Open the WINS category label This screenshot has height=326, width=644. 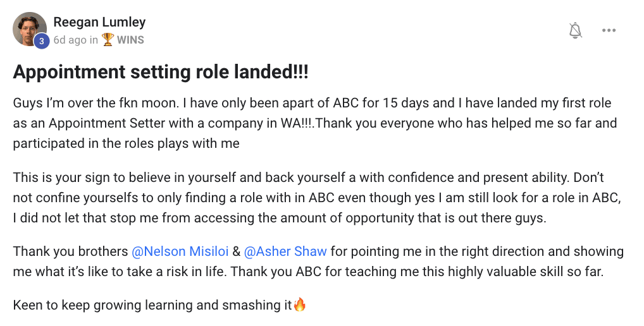click(130, 40)
